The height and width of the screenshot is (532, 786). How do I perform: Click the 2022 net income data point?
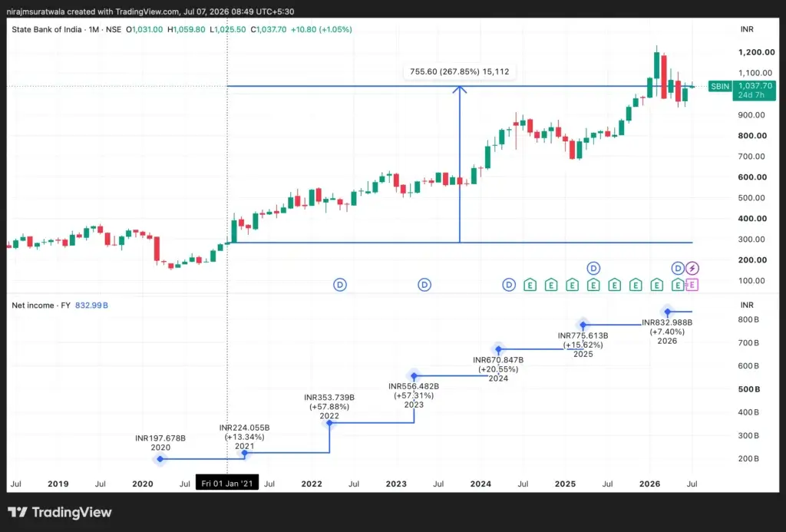click(x=329, y=423)
